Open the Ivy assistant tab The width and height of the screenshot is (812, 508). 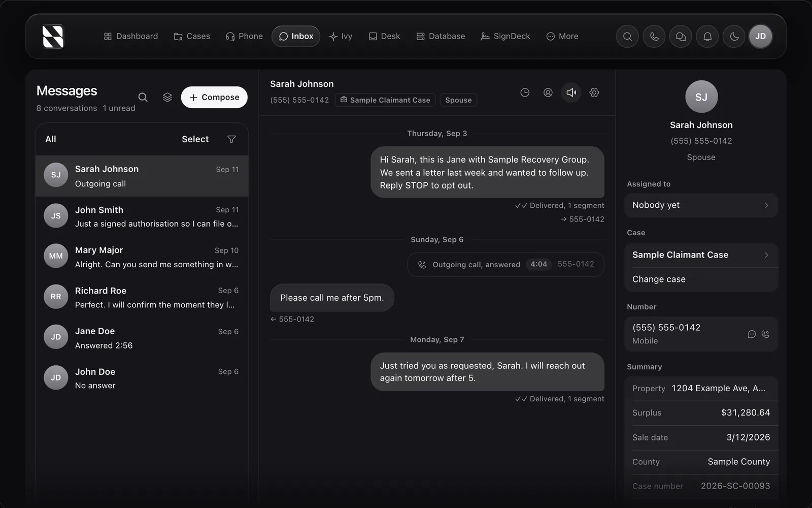(341, 37)
